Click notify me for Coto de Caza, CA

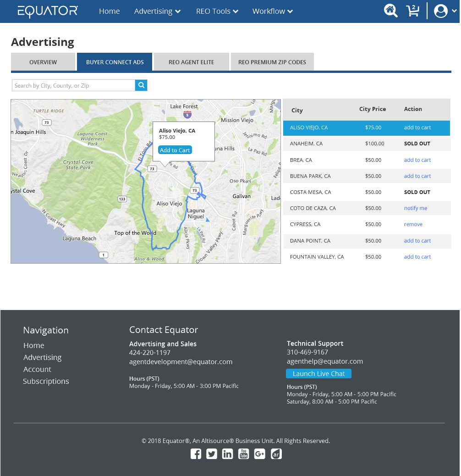click(x=416, y=208)
